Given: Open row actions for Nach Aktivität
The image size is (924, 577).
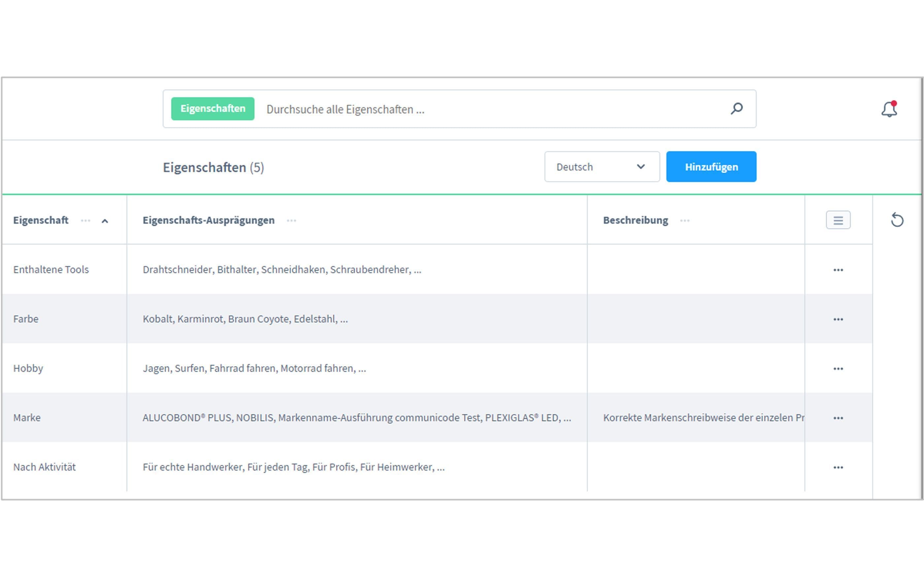Looking at the screenshot, I should coord(839,467).
